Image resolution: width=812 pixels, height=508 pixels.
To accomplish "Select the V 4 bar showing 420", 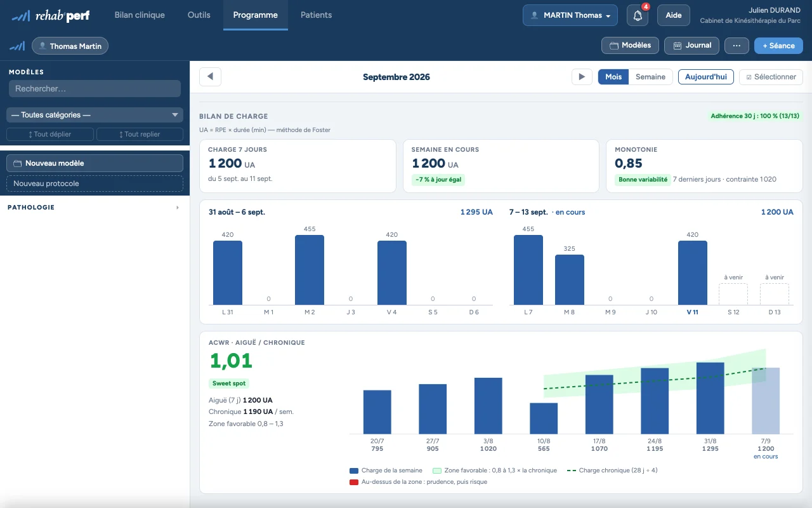I will click(392, 273).
